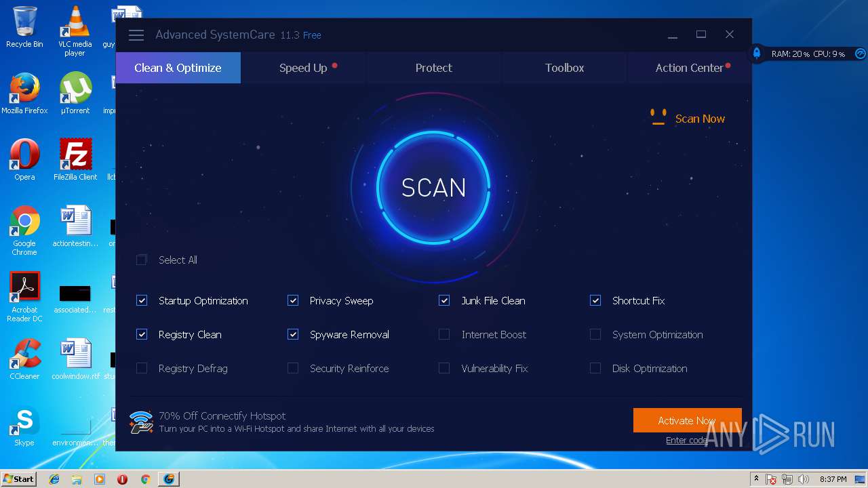Click the Action Center flag tray icon

pyautogui.click(x=771, y=479)
